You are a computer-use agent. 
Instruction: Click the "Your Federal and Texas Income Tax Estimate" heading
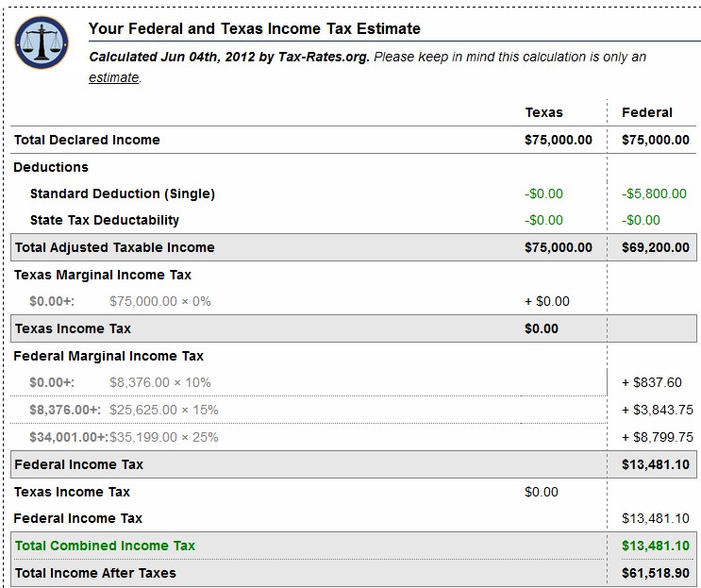[x=255, y=29]
